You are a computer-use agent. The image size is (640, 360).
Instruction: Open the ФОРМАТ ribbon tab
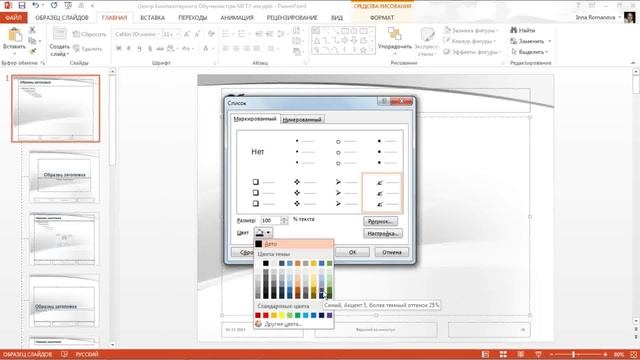tap(382, 18)
